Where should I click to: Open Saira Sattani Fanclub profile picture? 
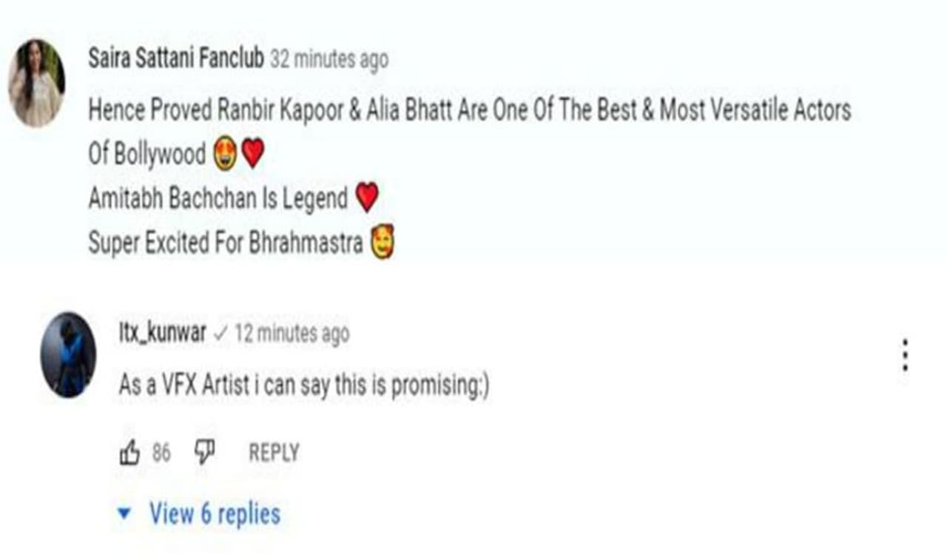pos(36,83)
